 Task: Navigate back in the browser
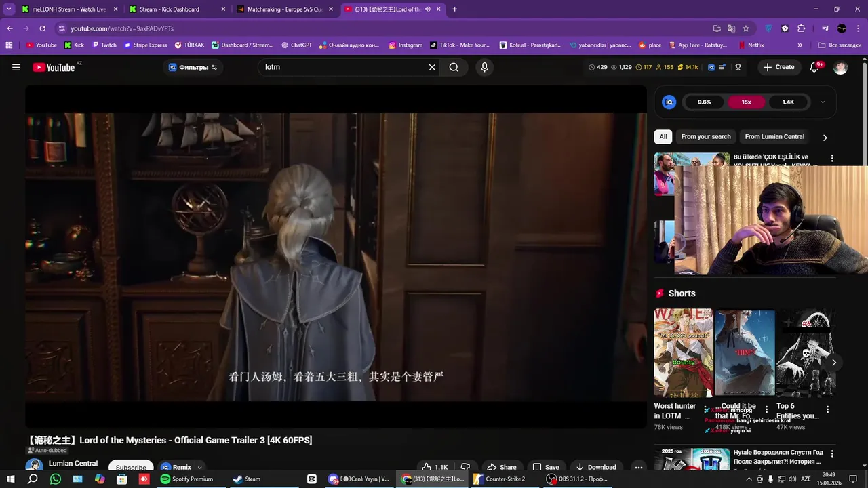9,28
